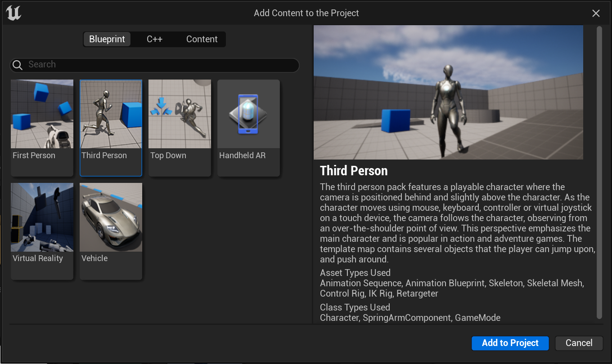Switch to the Blueprint tab
612x364 pixels.
coord(107,39)
